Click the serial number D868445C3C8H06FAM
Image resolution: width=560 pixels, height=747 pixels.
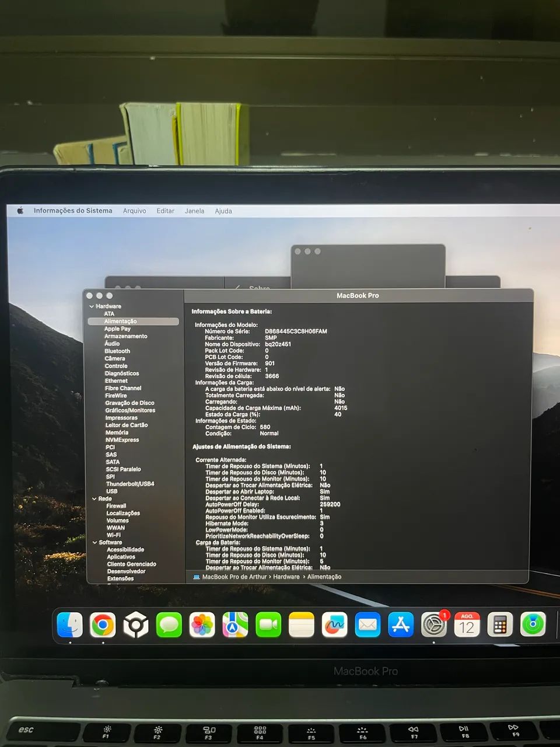click(x=296, y=331)
